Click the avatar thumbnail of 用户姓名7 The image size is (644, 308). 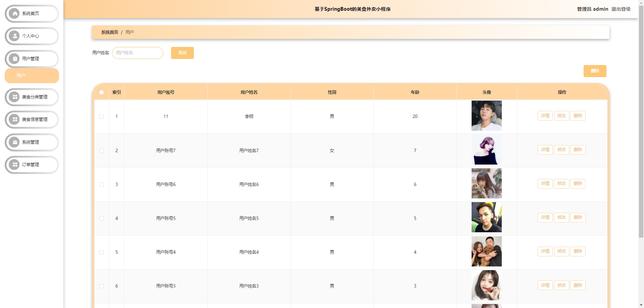[x=487, y=149]
